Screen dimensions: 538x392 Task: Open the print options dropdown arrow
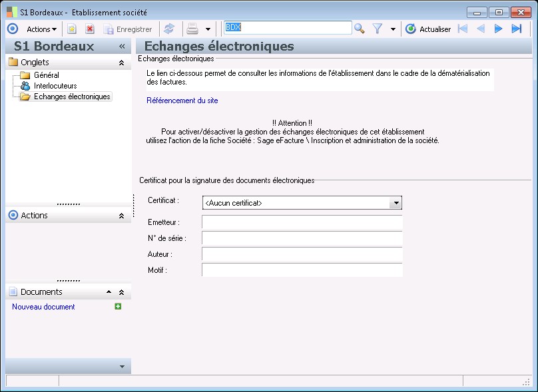pyautogui.click(x=208, y=29)
